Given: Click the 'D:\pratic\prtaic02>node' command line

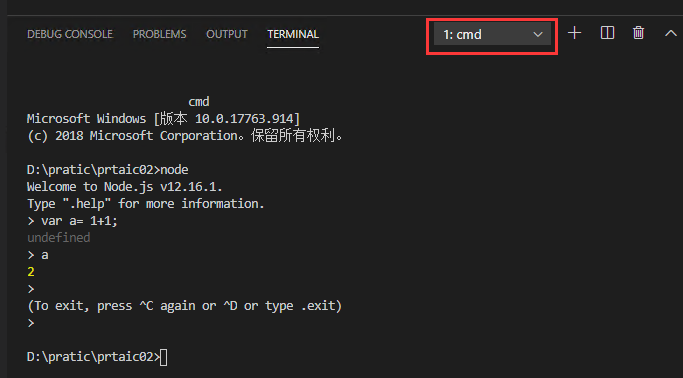Looking at the screenshot, I should (108, 170).
